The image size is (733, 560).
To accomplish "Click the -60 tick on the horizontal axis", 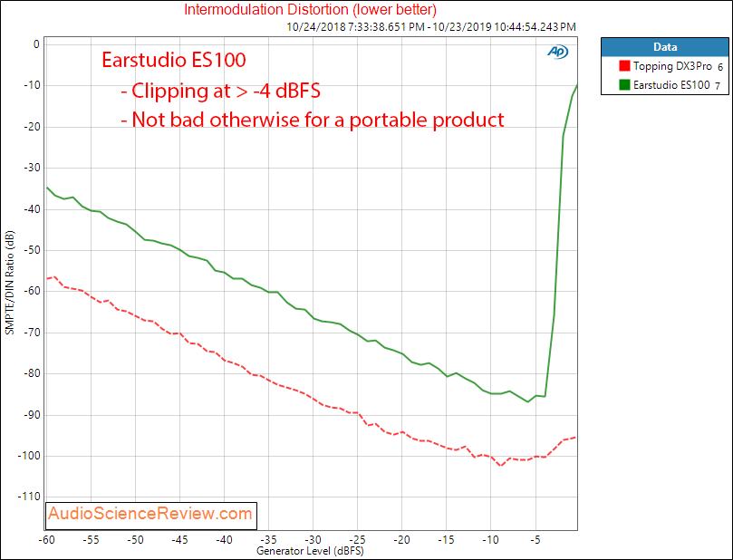I will click(47, 540).
